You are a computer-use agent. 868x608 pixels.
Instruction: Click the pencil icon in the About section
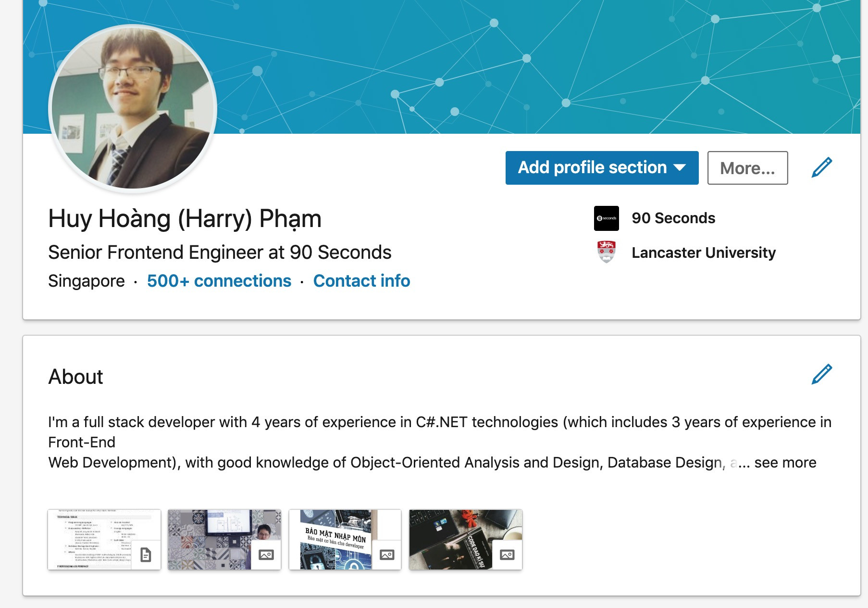point(821,374)
